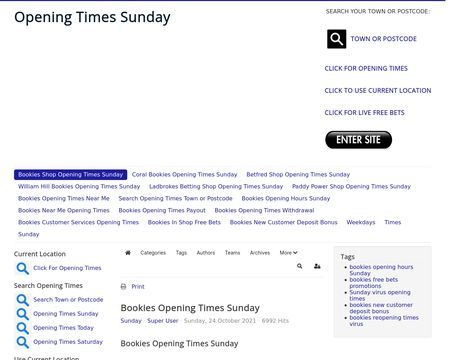Open Sunday category link under article title

131,321
